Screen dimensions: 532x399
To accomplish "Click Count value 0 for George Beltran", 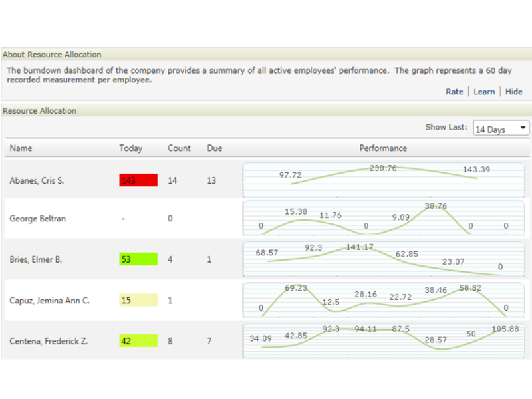I will pyautogui.click(x=170, y=219).
